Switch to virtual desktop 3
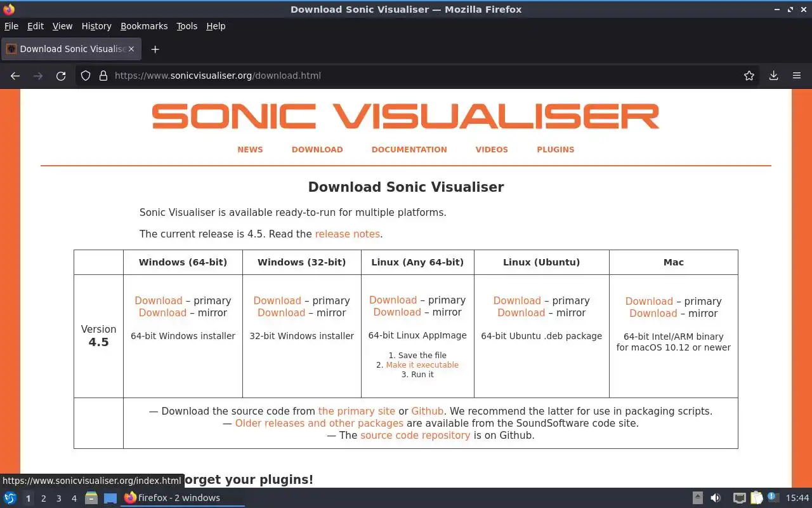The height and width of the screenshot is (508, 812). coord(58,498)
